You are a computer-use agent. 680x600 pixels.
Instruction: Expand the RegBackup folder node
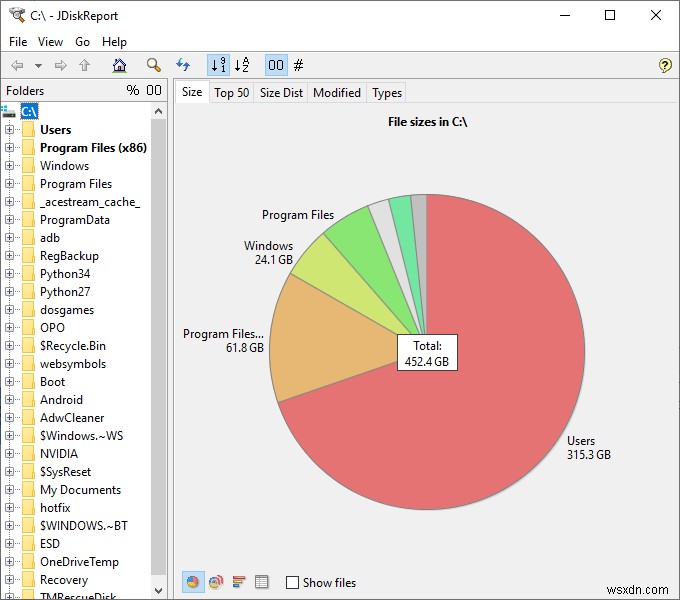click(x=10, y=256)
